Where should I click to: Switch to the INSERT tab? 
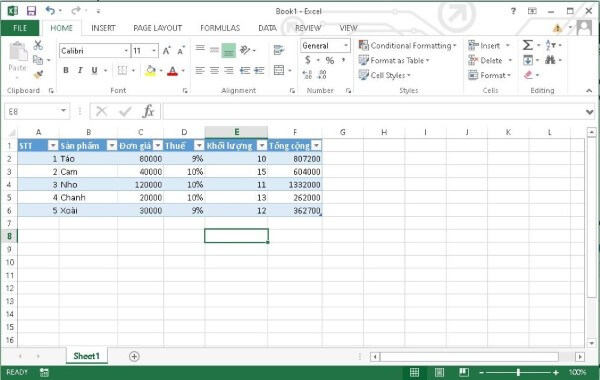click(103, 28)
